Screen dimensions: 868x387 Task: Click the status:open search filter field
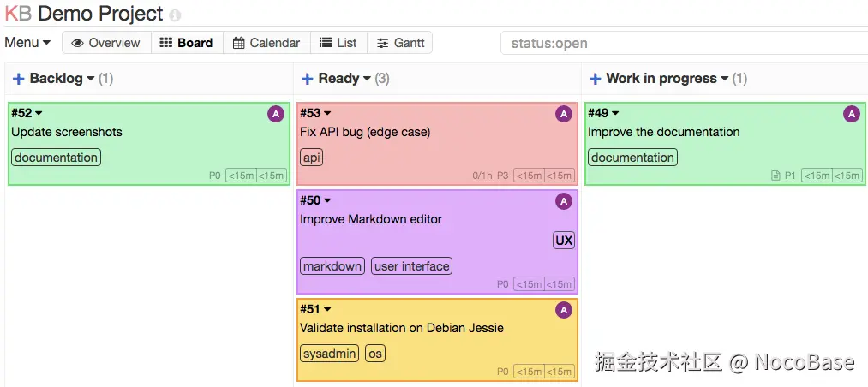coord(685,43)
